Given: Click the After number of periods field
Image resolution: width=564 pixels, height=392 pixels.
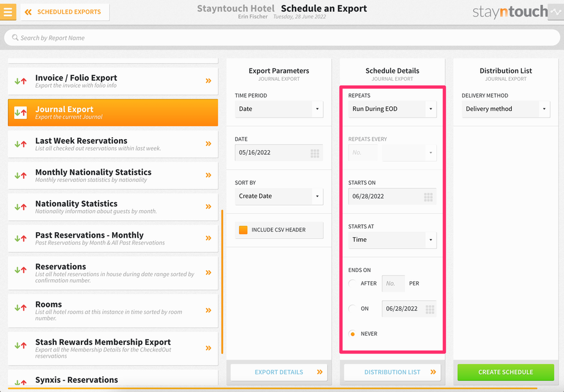Looking at the screenshot, I should (x=393, y=284).
